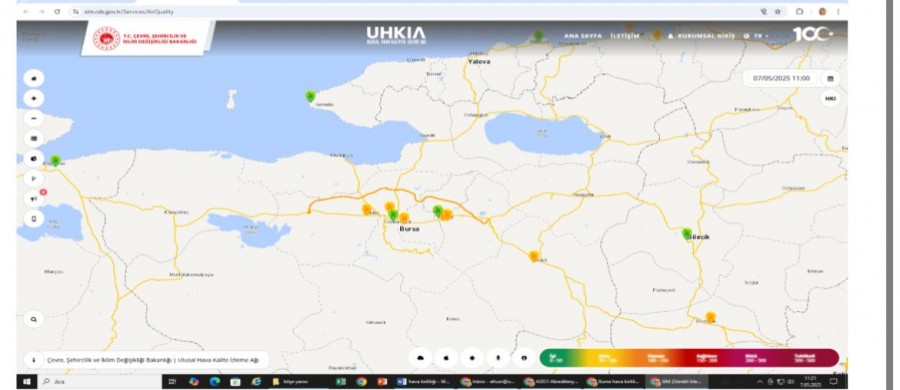Click the air quality color scale legend
900x390 pixels.
click(689, 358)
